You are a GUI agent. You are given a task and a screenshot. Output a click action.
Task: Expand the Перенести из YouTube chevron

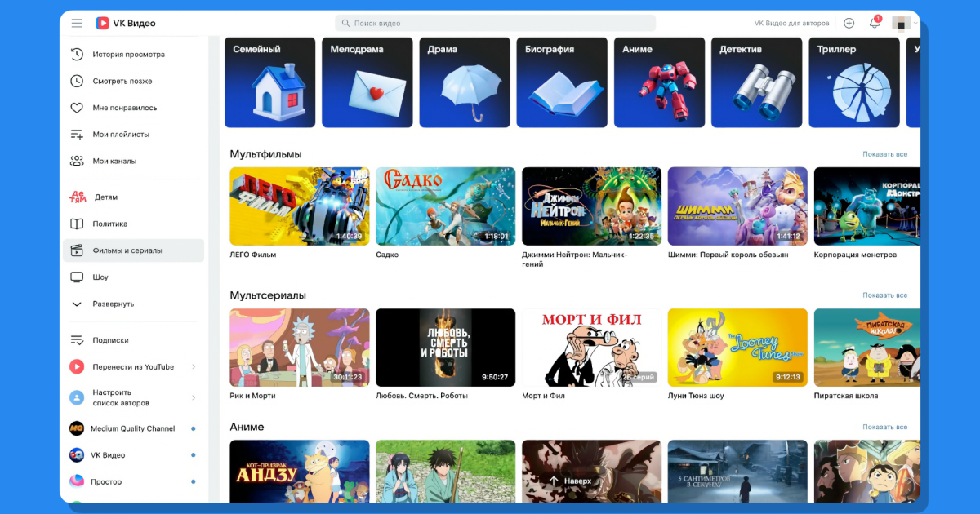click(x=194, y=367)
